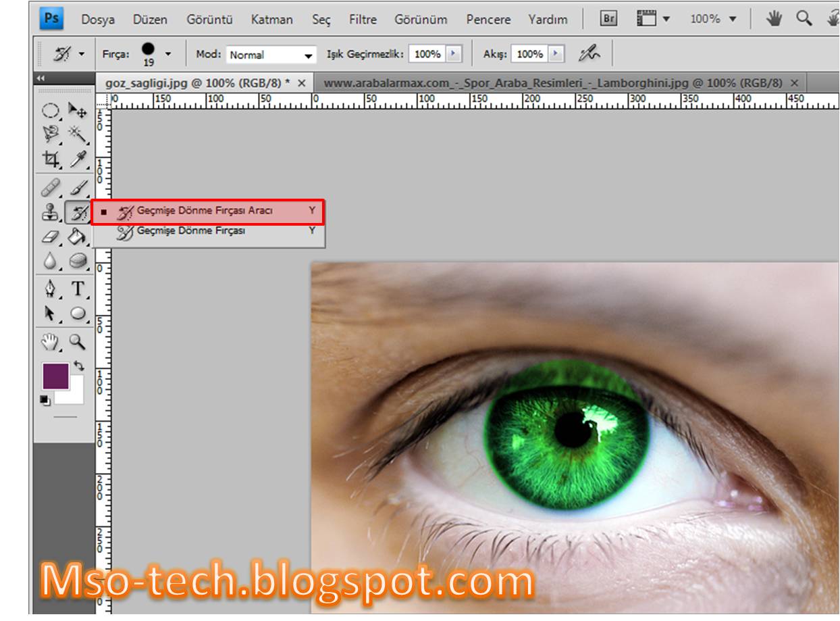Select the Move tool
The height and width of the screenshot is (621, 840).
[78, 111]
